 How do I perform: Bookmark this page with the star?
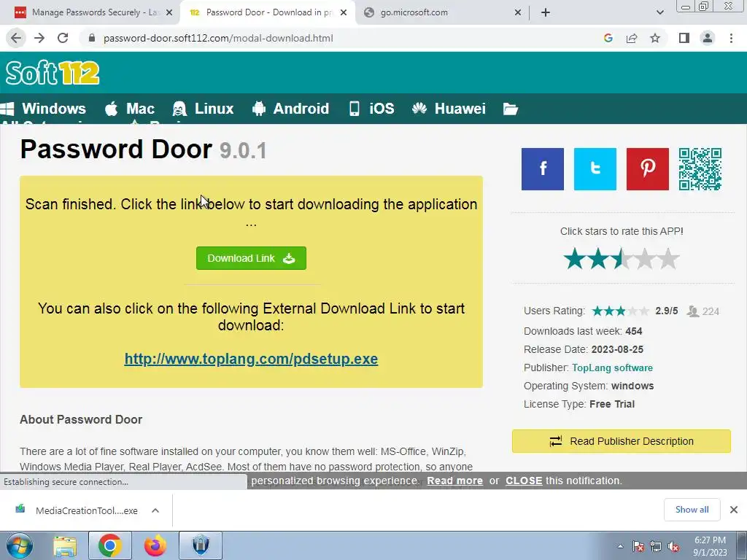tap(655, 38)
